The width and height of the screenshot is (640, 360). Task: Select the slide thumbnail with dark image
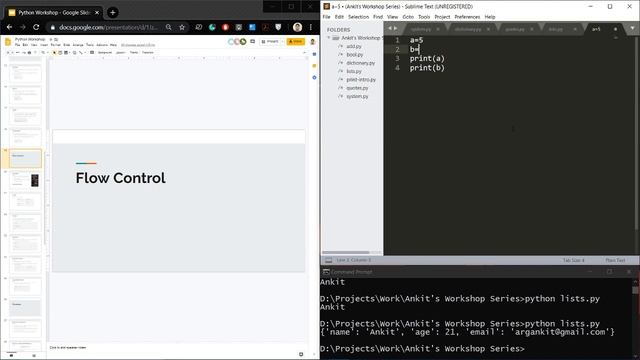(25, 180)
